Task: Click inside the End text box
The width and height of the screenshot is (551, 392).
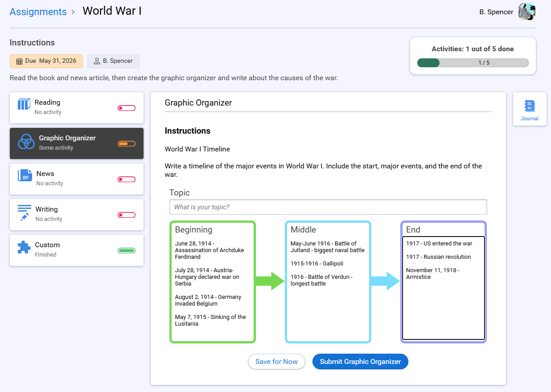Action: 444,288
